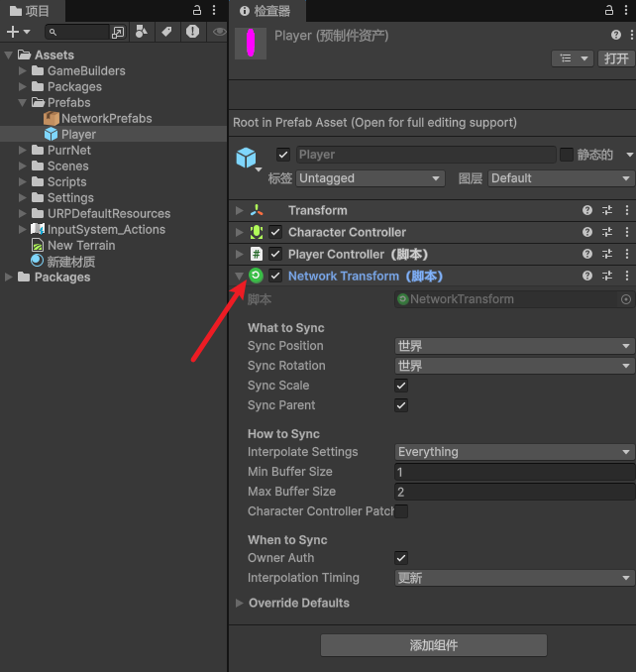Click the green Network Transform component icon
The height and width of the screenshot is (672, 636).
[x=257, y=276]
